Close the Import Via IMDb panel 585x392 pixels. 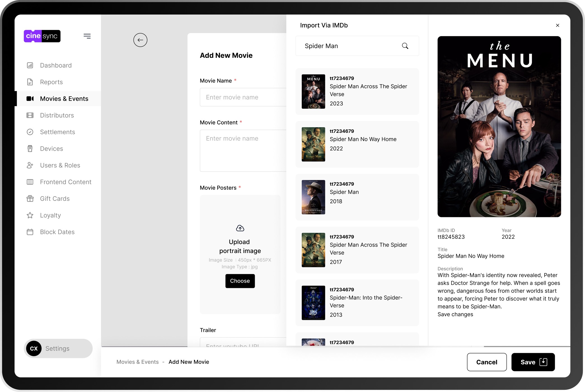click(x=557, y=25)
